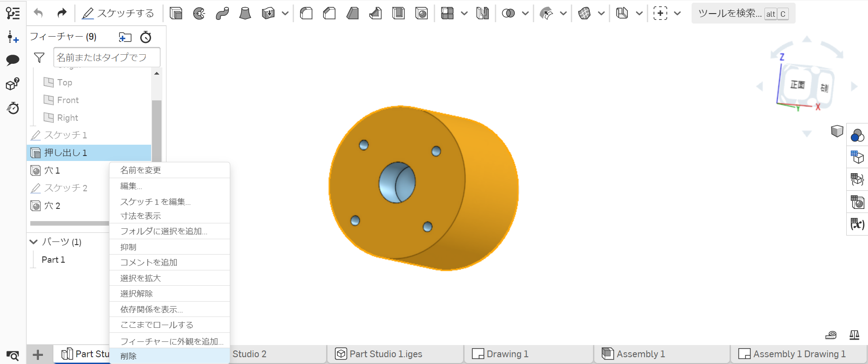Select the Fillet tool icon
868x364 pixels.
point(306,14)
